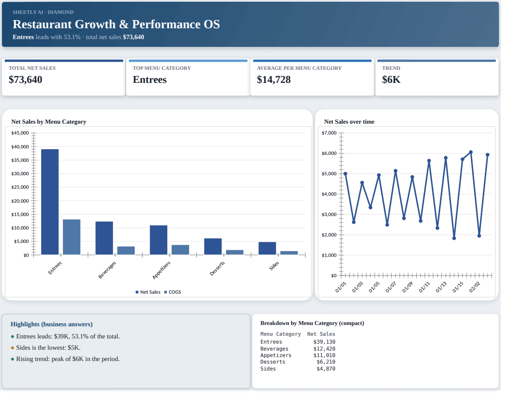
Task: Click the COGS legend swatch
Action: click(165, 292)
